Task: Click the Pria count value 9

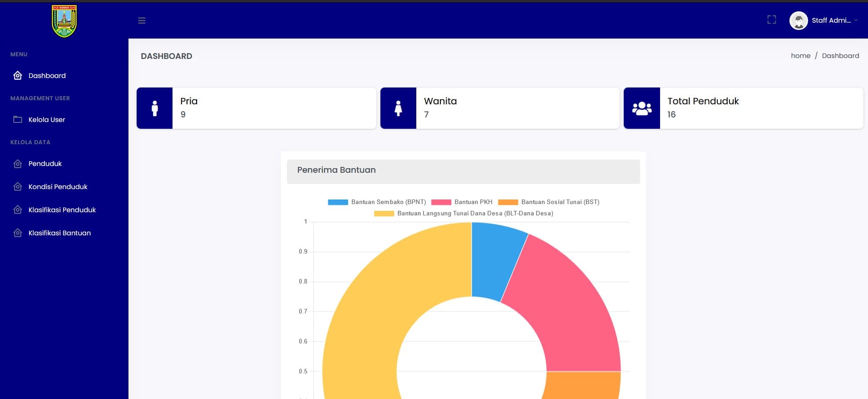Action: (183, 114)
